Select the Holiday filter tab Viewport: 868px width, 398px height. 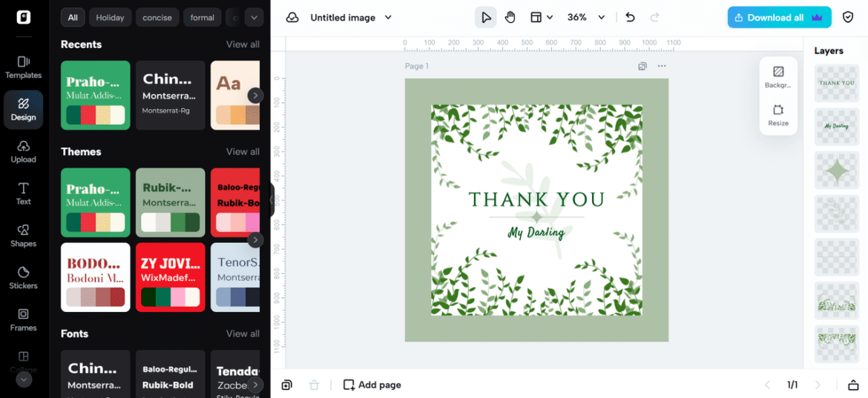click(110, 17)
